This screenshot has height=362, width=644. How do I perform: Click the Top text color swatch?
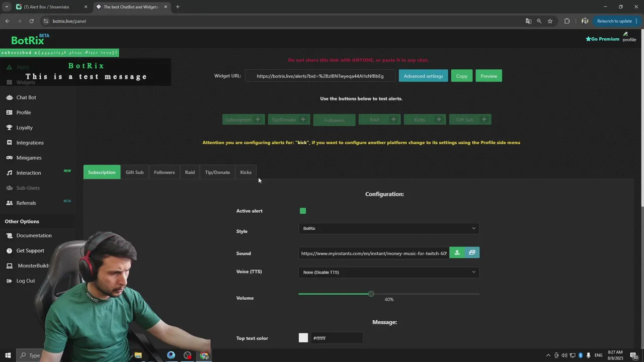(x=303, y=338)
